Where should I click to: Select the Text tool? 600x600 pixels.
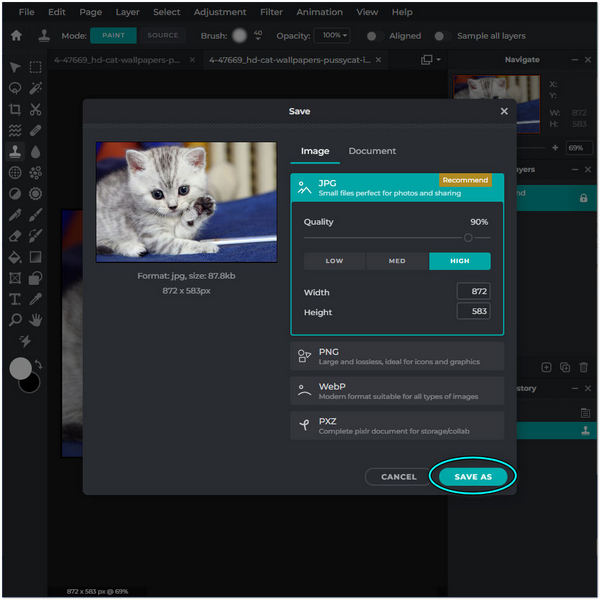(x=15, y=299)
